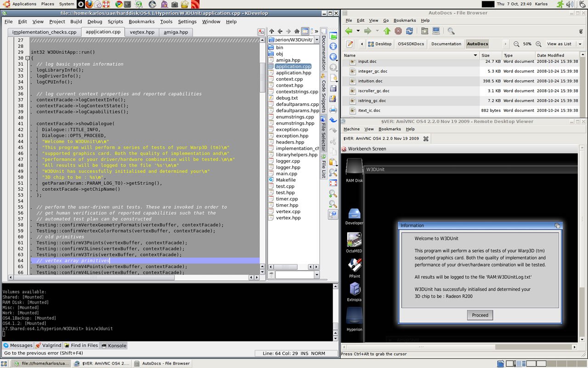Show the Find in Files bottom panel
The image size is (588, 368).
pos(81,345)
